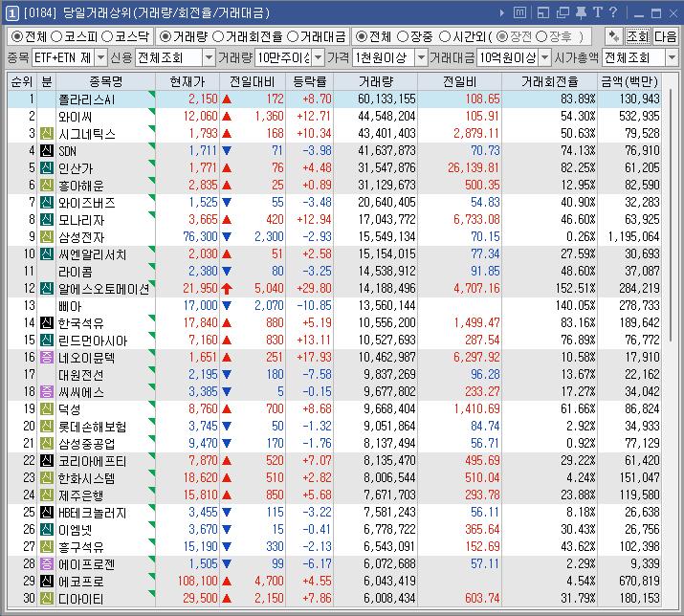Click the 108,100 price of 에코프로
This screenshot has width=684, height=616.
(198, 581)
